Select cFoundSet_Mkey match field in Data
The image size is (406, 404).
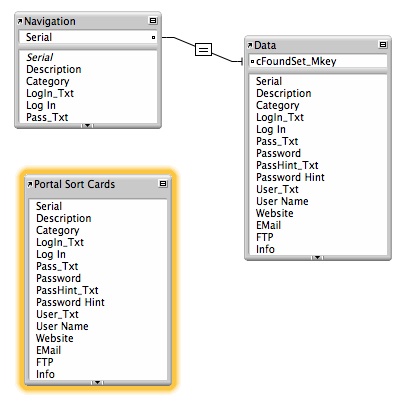click(318, 61)
